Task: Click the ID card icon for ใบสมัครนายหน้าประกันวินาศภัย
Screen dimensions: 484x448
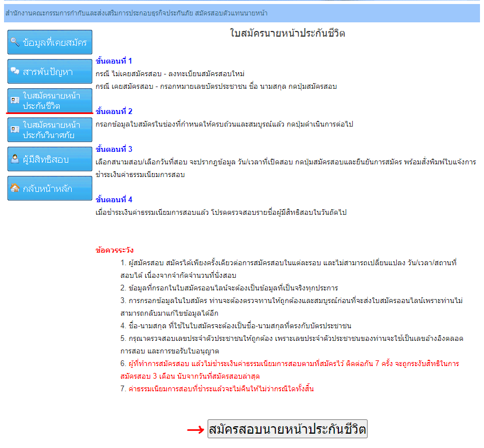Action: pos(15,130)
